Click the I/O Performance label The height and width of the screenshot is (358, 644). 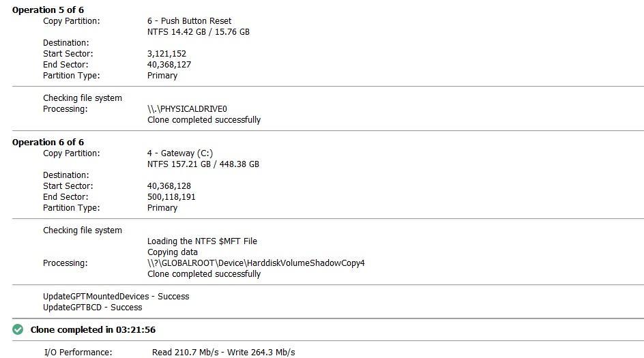(78, 353)
